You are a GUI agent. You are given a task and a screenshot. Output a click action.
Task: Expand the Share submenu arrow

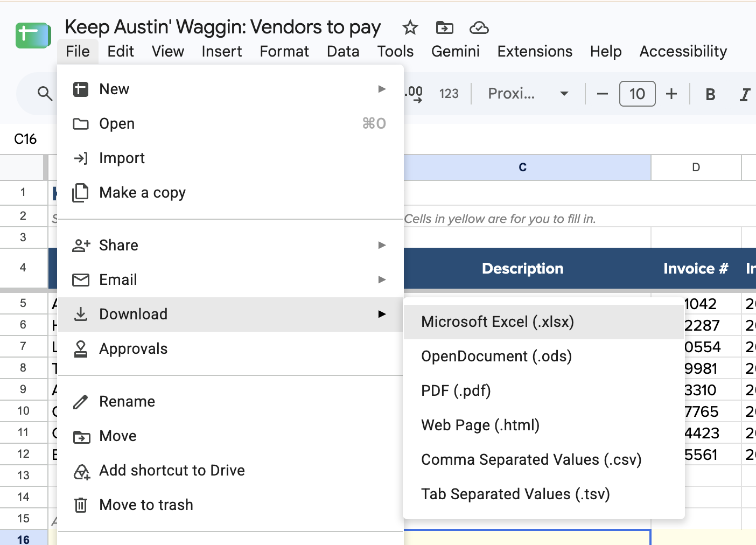pos(382,245)
